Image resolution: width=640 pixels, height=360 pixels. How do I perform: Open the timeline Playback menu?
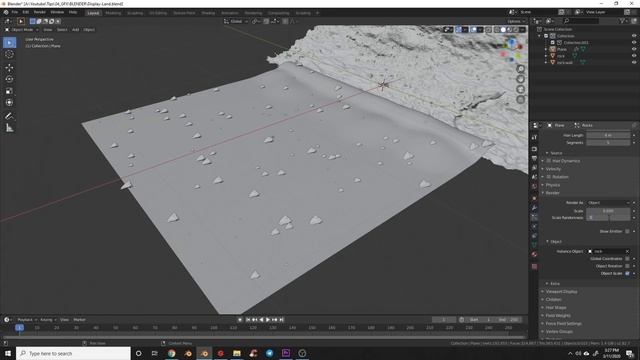point(26,320)
